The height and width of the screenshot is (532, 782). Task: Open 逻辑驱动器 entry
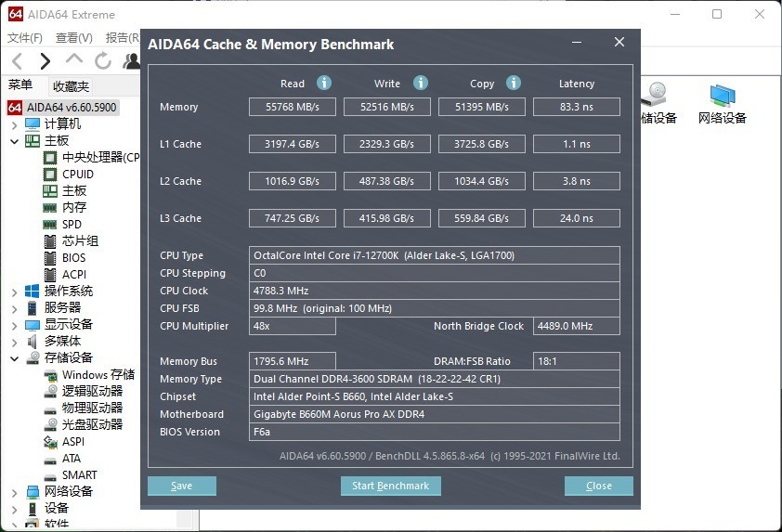pos(92,391)
